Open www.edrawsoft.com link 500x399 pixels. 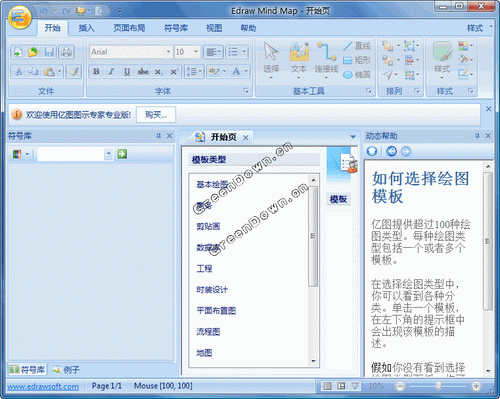(x=43, y=387)
